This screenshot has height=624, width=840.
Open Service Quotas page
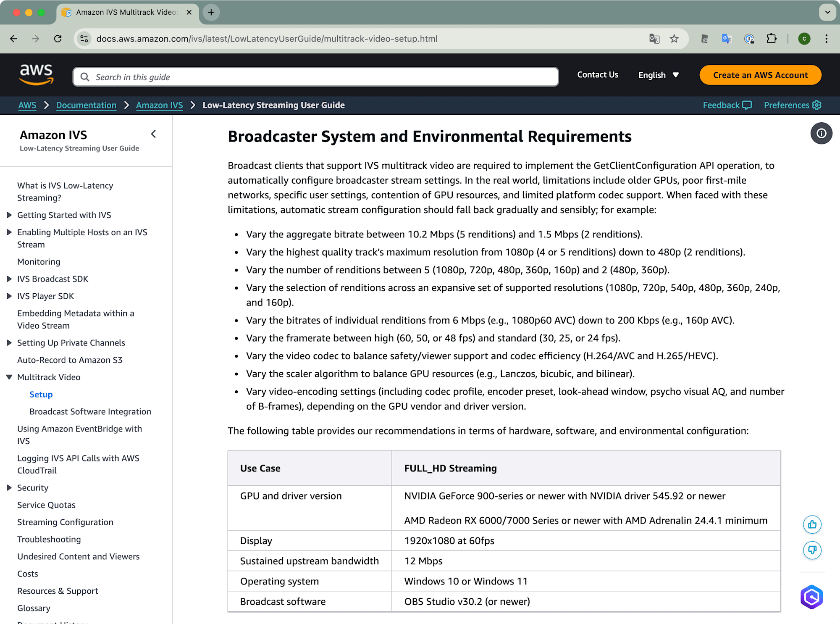coord(46,505)
